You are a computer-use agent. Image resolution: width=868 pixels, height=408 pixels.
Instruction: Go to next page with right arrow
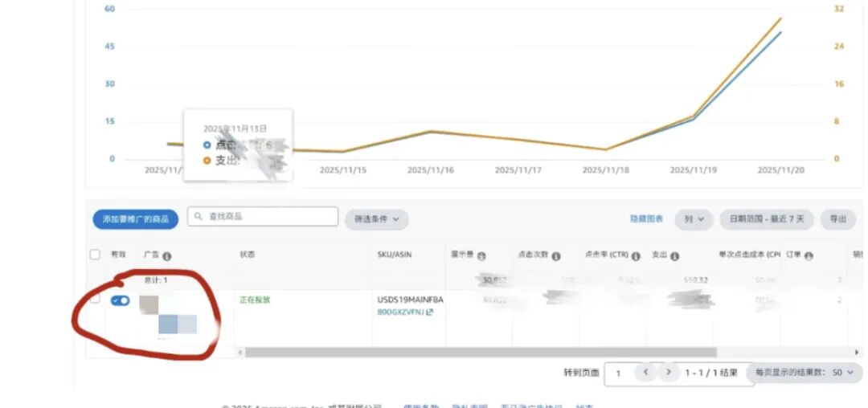click(668, 373)
